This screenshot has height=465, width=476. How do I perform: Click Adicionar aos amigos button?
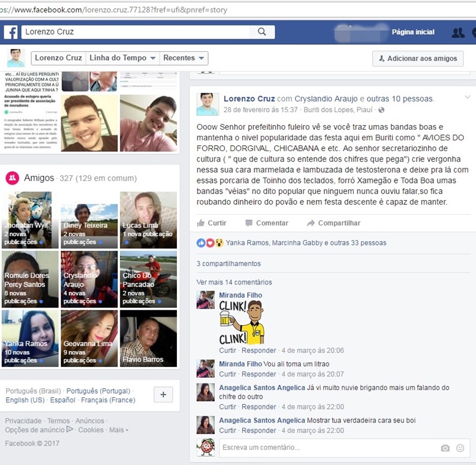418,58
